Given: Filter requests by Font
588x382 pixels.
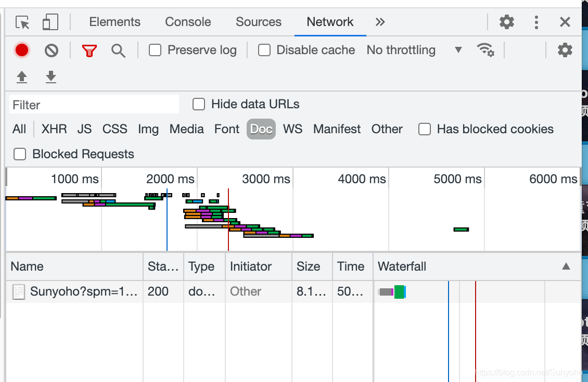Looking at the screenshot, I should tap(226, 129).
